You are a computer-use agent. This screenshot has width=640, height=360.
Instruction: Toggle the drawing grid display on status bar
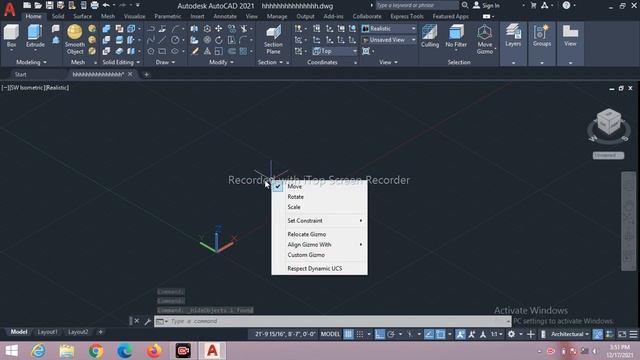pos(348,334)
